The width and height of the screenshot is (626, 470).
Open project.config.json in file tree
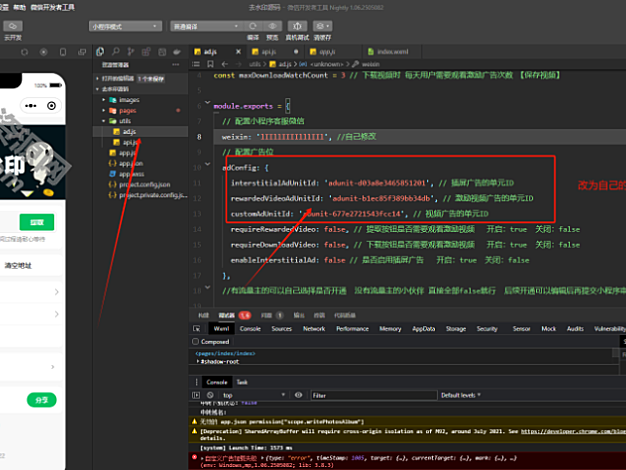[x=143, y=184]
